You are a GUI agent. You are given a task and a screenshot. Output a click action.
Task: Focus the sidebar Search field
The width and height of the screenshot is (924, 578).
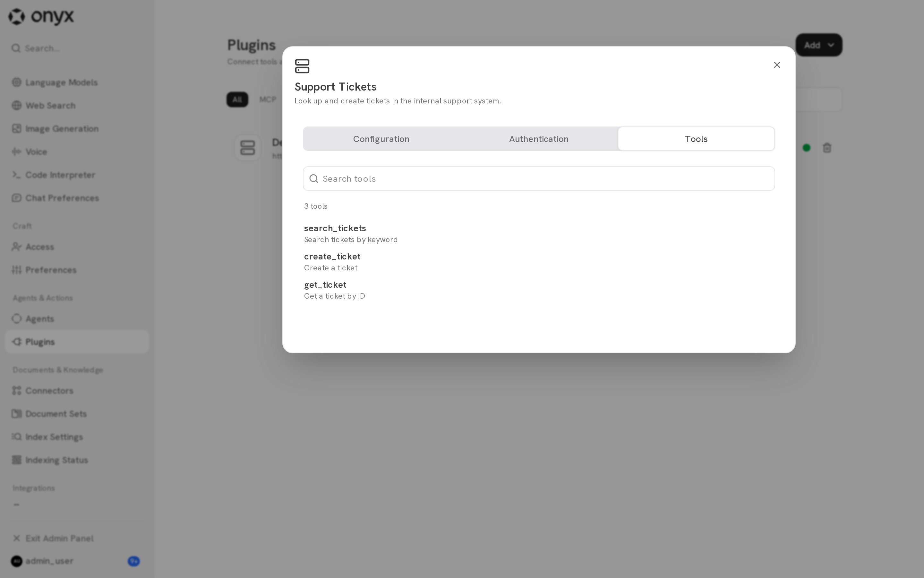coord(76,48)
